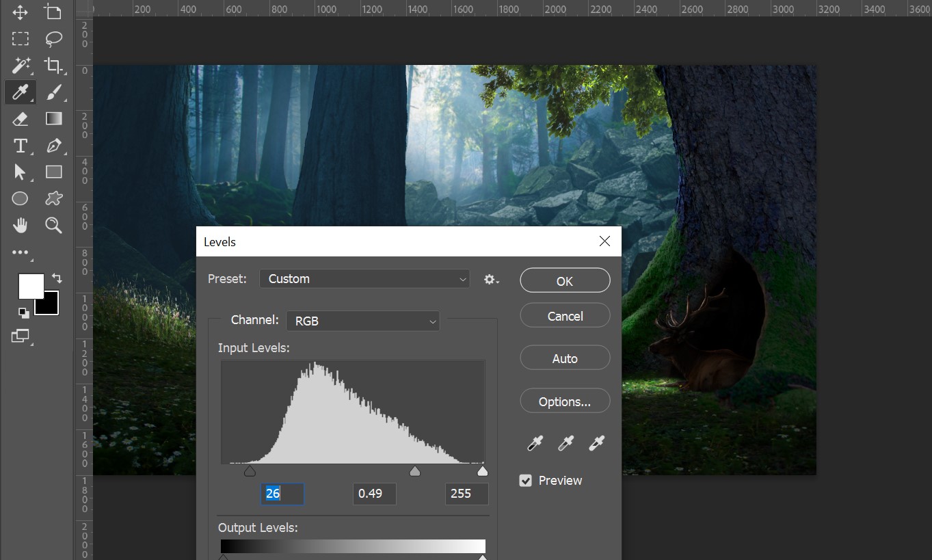Open the Edit Toolbar three-dots menu
The image size is (932, 560).
21,252
